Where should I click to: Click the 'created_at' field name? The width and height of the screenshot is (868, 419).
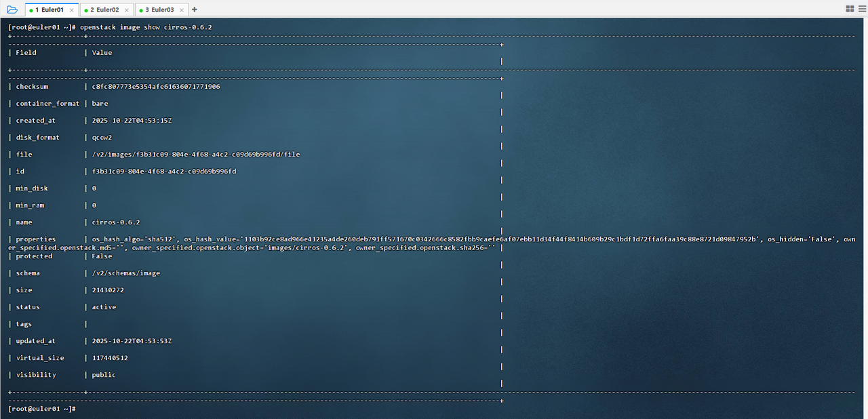(x=36, y=121)
